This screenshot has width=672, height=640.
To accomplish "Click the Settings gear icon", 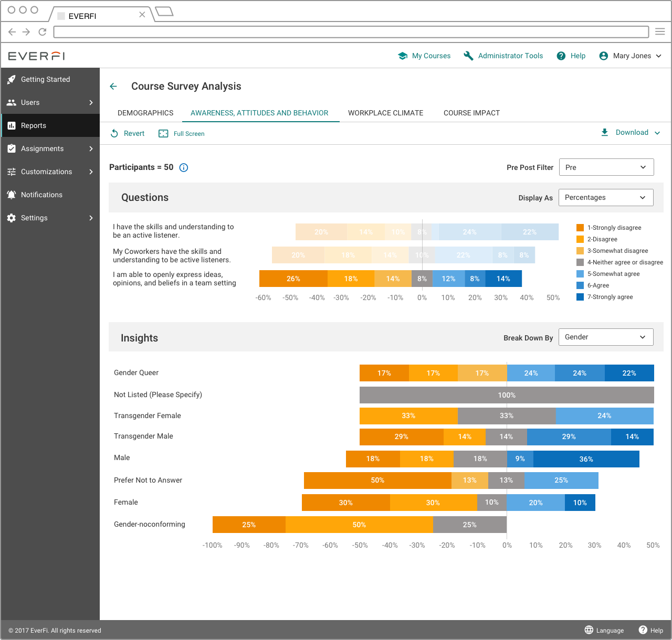I will [x=12, y=218].
